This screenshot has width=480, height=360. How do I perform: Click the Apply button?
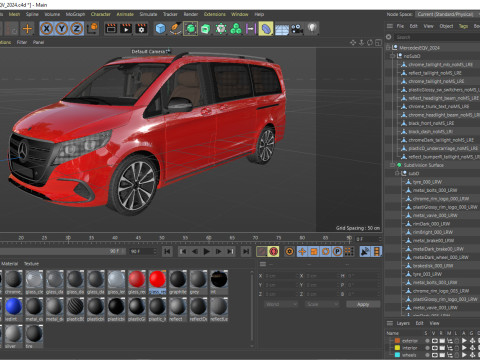pyautogui.click(x=363, y=304)
